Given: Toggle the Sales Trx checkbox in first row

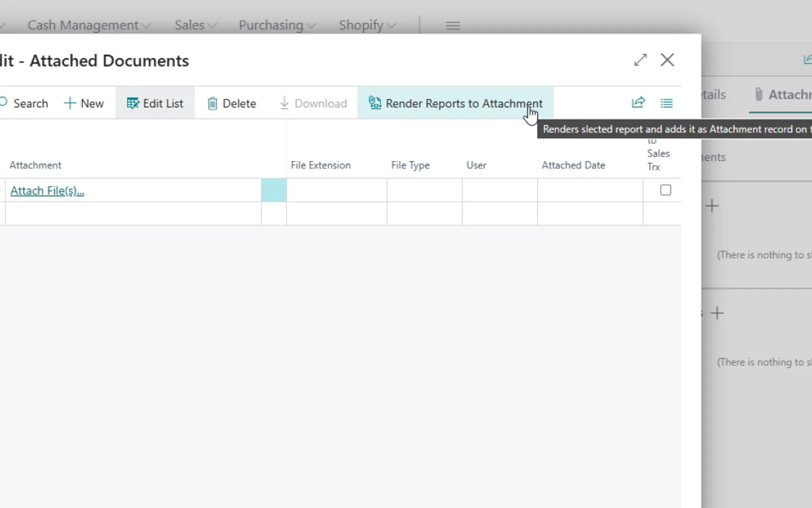Looking at the screenshot, I should pos(665,190).
